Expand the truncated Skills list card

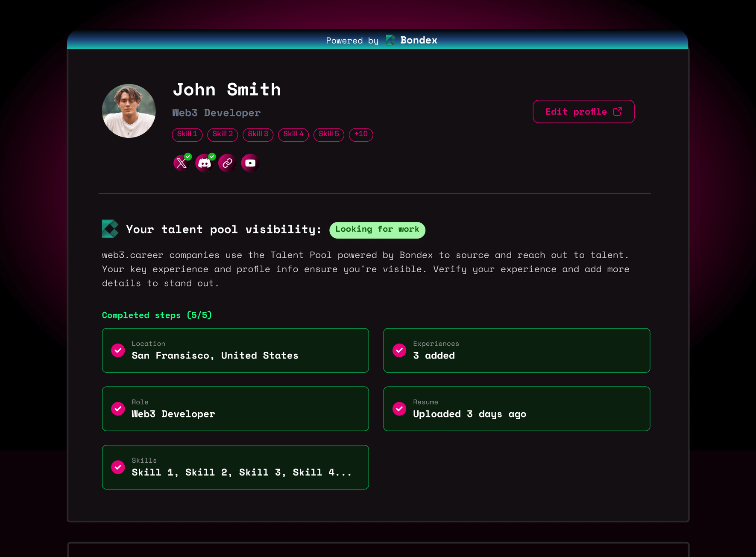pyautogui.click(x=235, y=467)
